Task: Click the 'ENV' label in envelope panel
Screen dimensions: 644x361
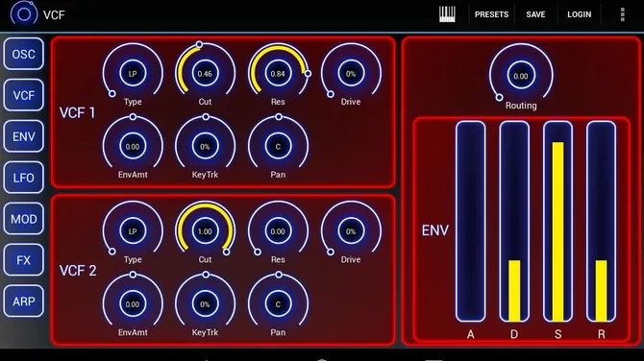Action: click(x=435, y=230)
